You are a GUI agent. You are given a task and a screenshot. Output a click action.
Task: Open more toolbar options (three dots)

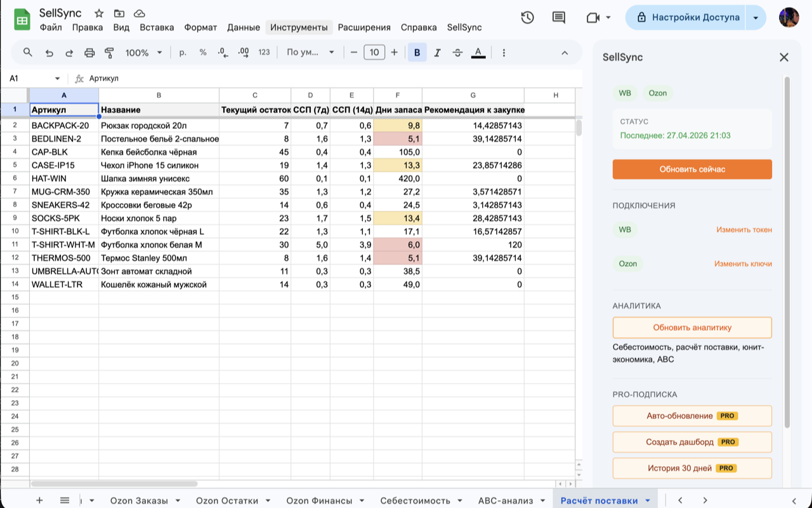click(504, 53)
